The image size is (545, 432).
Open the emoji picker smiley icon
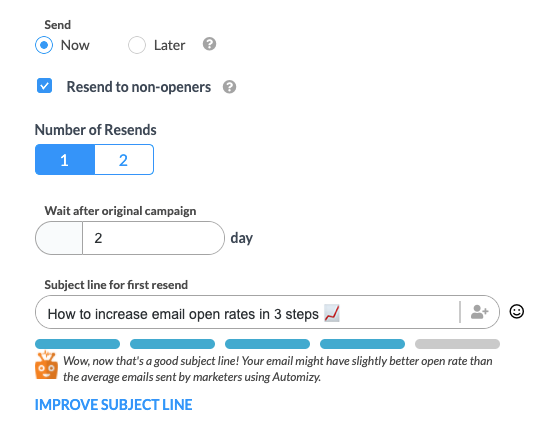tap(517, 311)
